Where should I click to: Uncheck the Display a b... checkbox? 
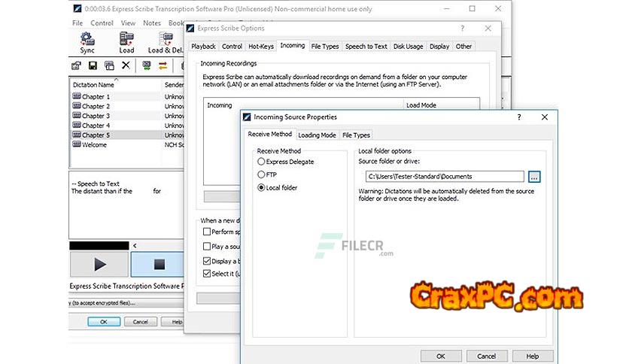coord(207,261)
